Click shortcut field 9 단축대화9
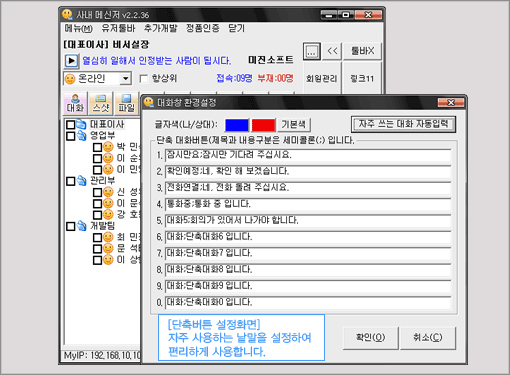The height and width of the screenshot is (375, 510). click(x=308, y=286)
